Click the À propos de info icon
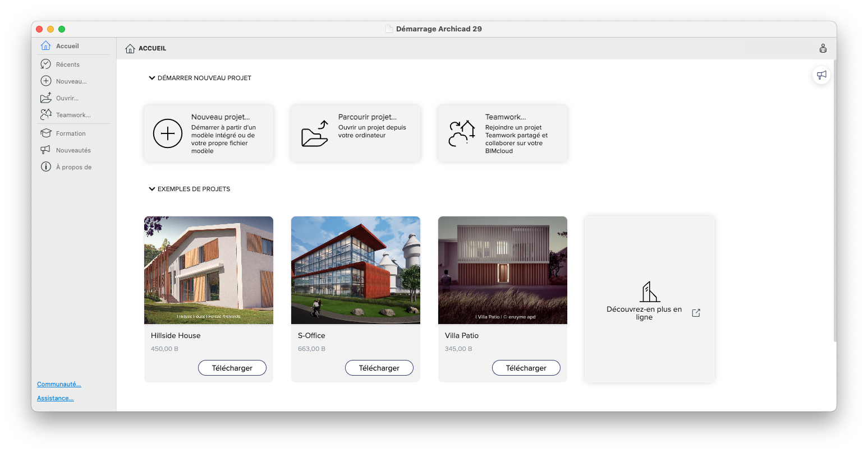 pyautogui.click(x=46, y=167)
